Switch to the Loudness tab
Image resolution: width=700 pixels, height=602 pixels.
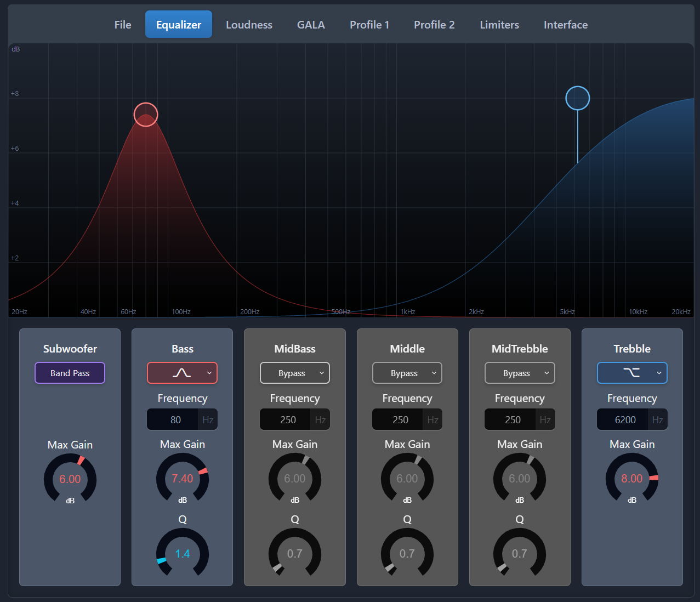click(x=249, y=25)
